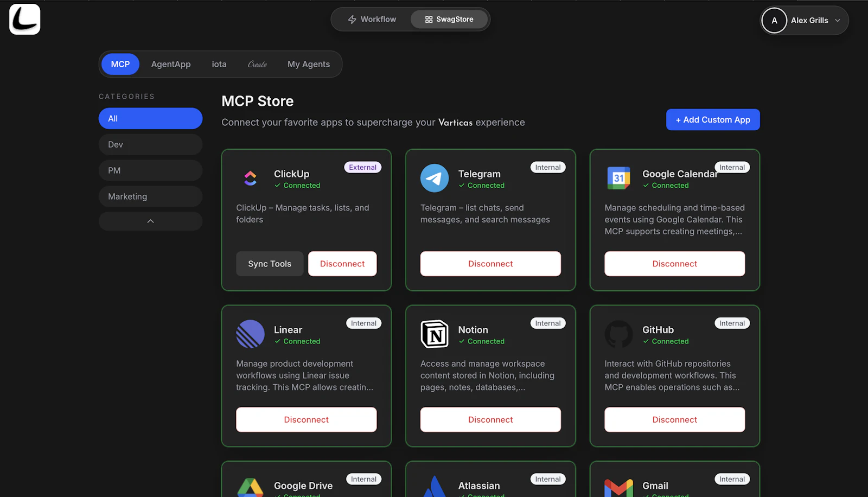Click the GitHub octocat icon
Viewport: 868px width, 497px height.
tap(618, 334)
